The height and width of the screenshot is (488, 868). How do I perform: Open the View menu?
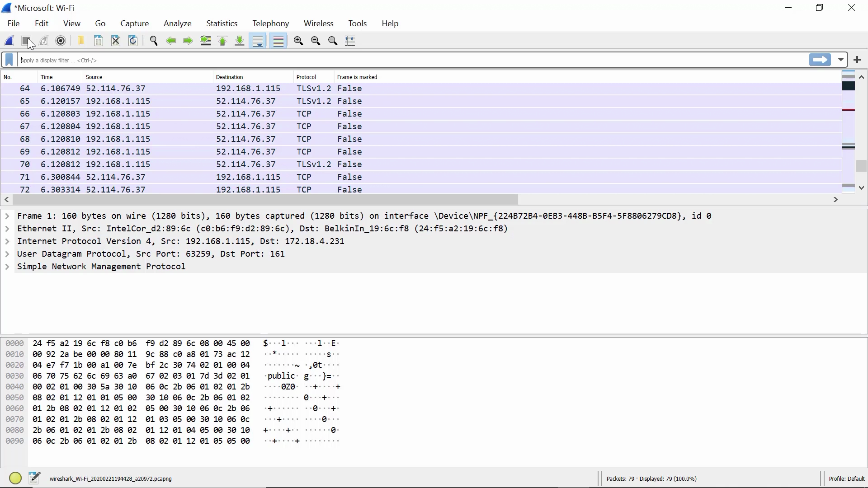pos(72,23)
